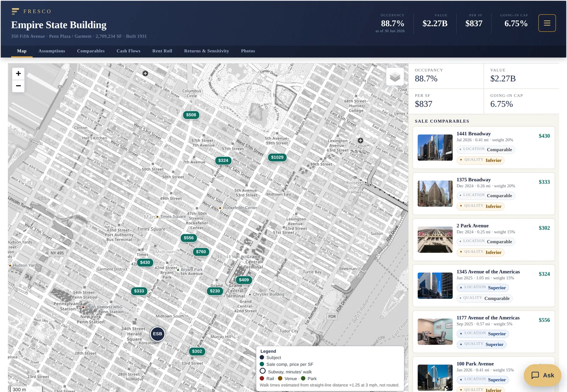This screenshot has height=392, width=567.
Task: Open 1345 Avenue of the Americas thumbnail
Action: coord(435,286)
